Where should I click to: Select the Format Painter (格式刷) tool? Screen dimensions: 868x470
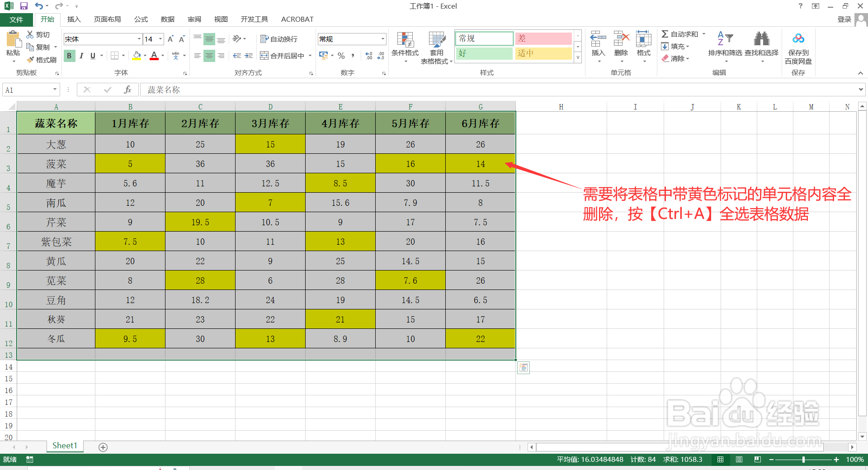coord(42,59)
